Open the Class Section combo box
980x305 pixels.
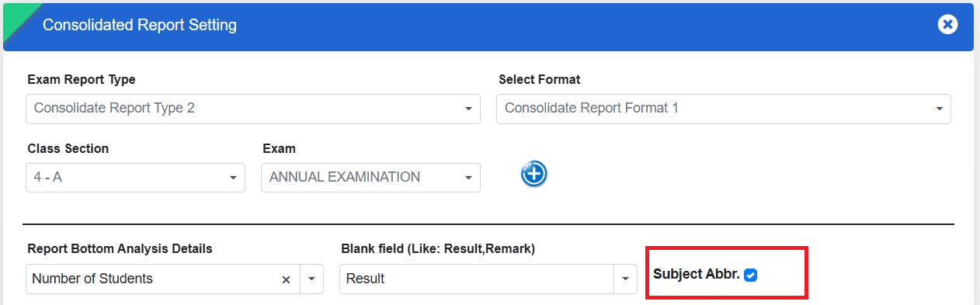point(135,178)
